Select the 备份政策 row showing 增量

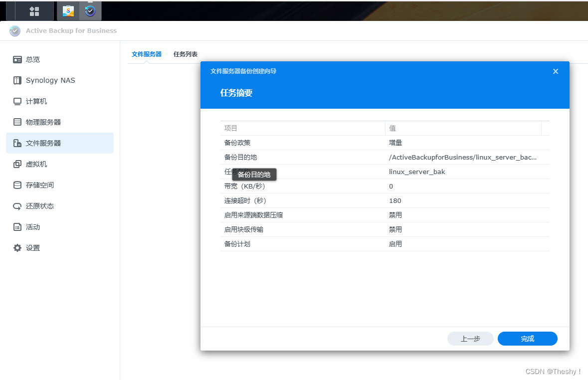(349, 143)
